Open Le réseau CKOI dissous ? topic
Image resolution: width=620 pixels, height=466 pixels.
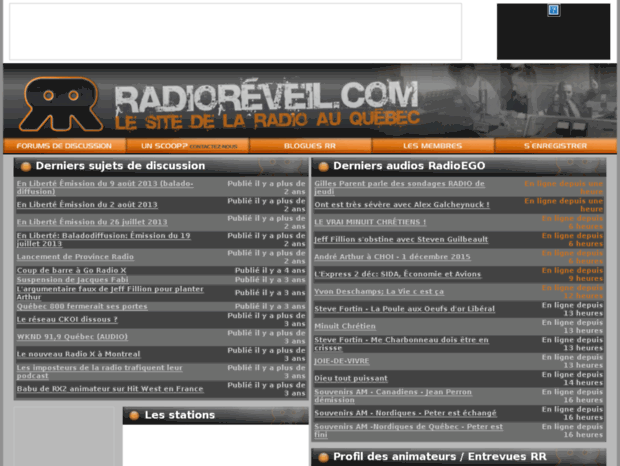67,319
